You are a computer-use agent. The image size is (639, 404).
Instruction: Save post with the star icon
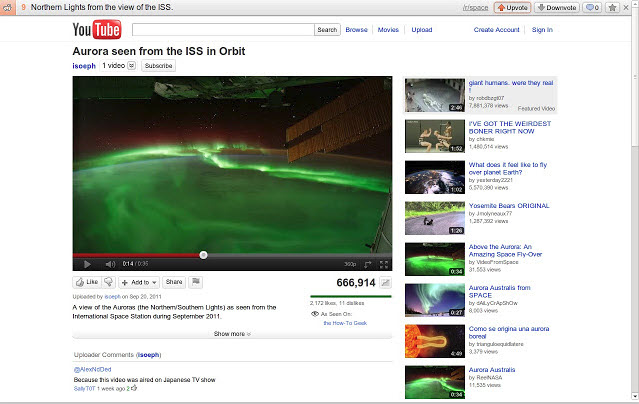point(612,7)
